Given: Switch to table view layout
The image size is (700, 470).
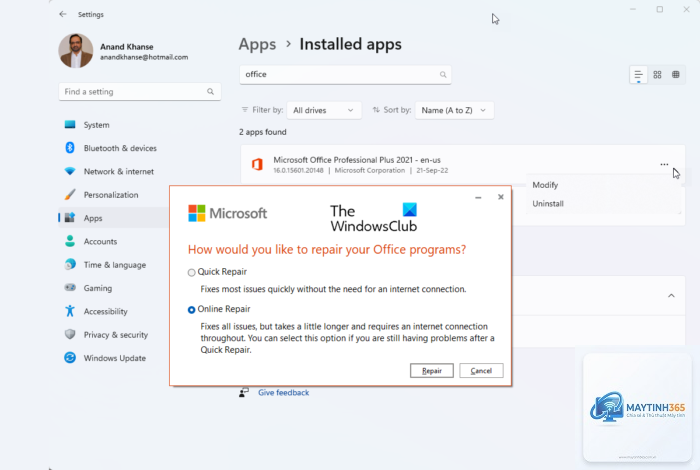Looking at the screenshot, I should point(676,75).
